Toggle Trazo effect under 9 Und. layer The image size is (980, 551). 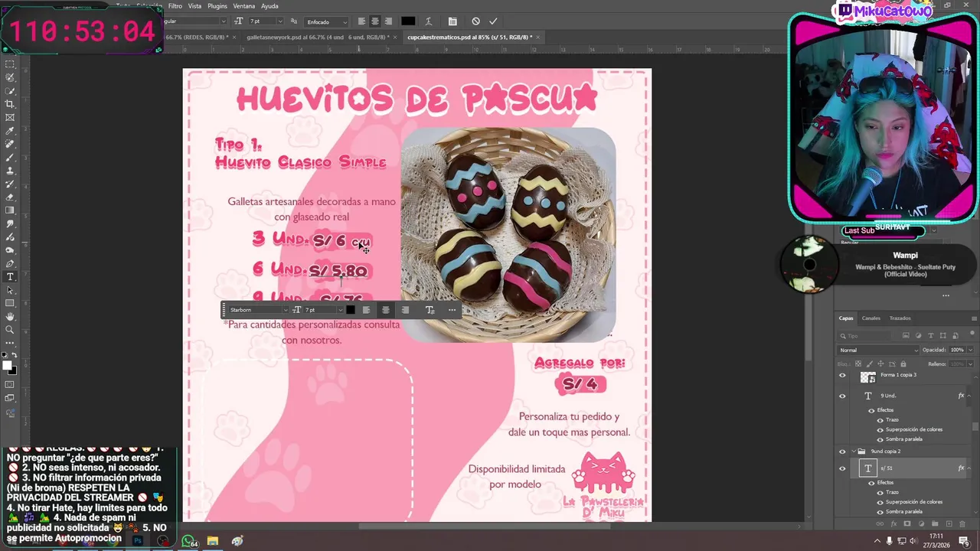click(x=880, y=420)
